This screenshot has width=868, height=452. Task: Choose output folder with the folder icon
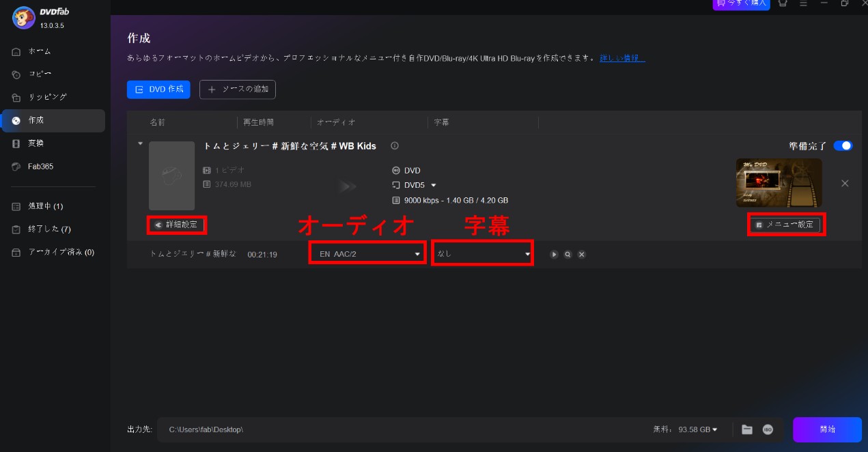(747, 429)
